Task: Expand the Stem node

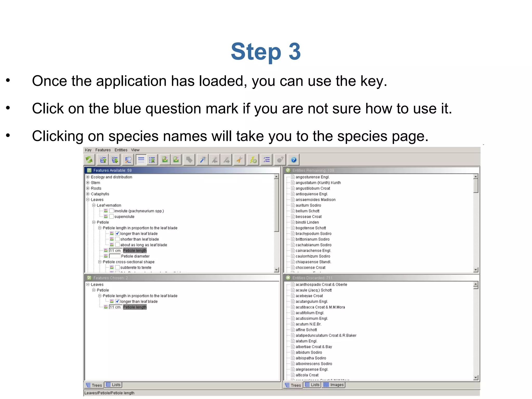Action: click(88, 183)
